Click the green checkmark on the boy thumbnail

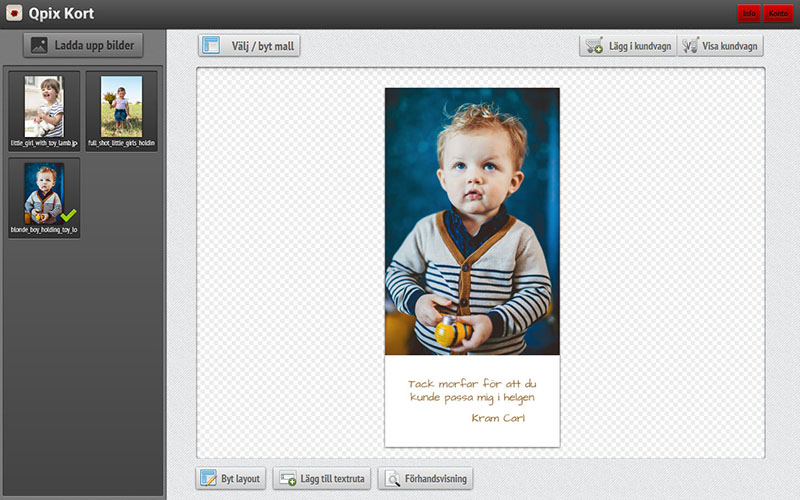68,214
